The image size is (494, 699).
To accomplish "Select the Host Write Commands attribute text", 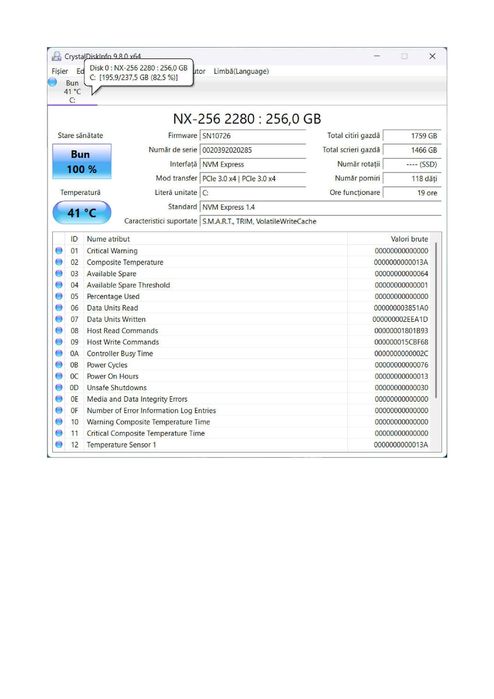I will [x=123, y=342].
